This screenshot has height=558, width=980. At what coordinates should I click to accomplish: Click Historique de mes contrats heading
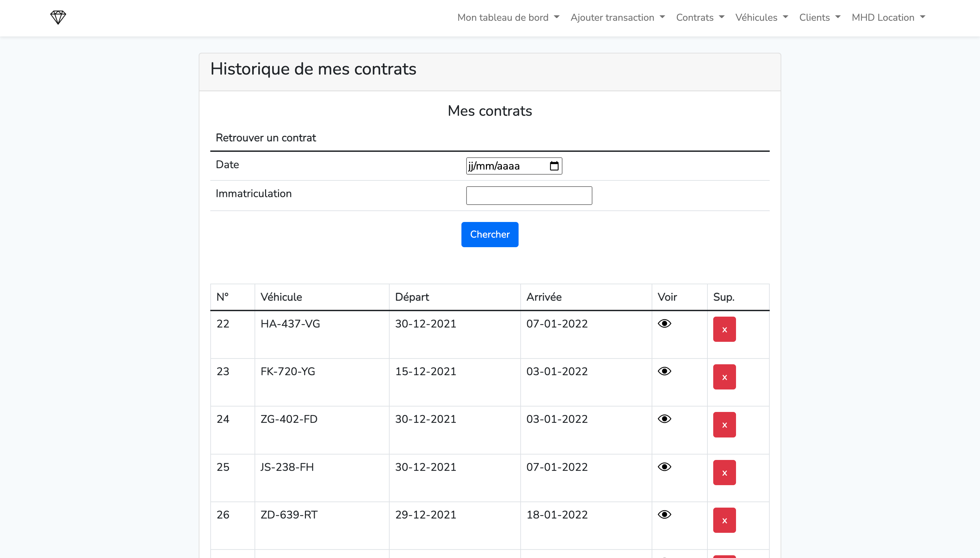313,69
